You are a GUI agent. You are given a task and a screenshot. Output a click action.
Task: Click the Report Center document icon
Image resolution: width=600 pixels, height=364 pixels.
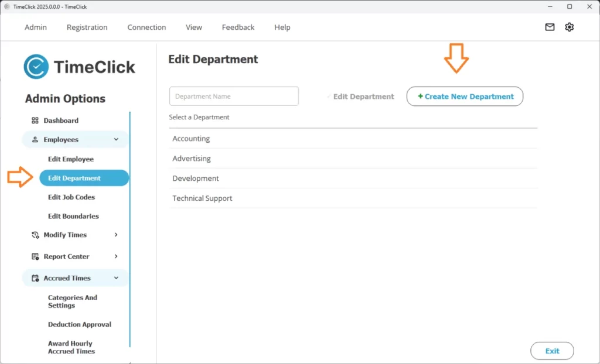(x=35, y=256)
